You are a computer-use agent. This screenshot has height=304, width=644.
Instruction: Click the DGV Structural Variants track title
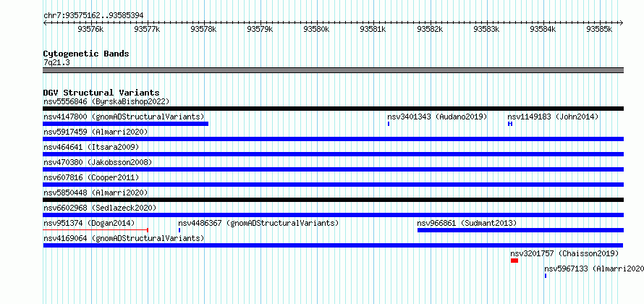click(101, 93)
